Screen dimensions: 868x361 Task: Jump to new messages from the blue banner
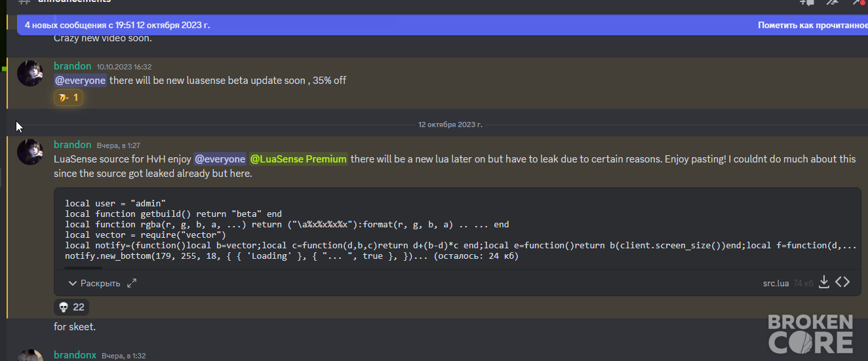[117, 25]
